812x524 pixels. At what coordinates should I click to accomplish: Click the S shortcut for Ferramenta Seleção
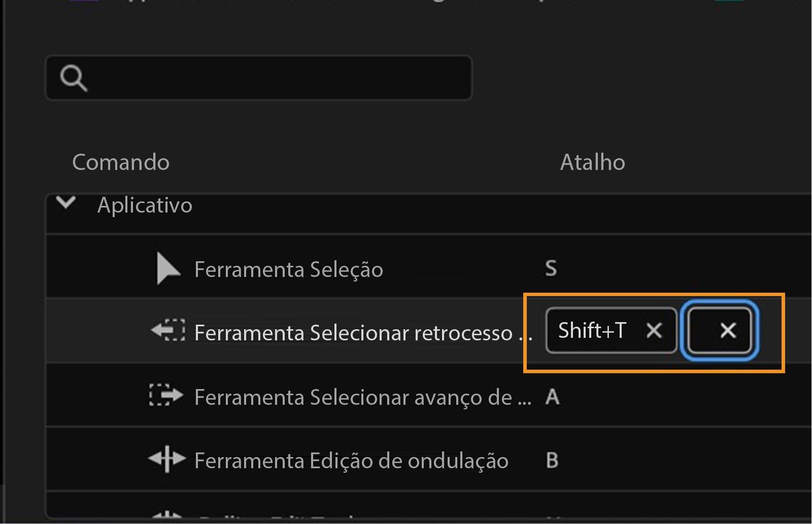pyautogui.click(x=551, y=269)
